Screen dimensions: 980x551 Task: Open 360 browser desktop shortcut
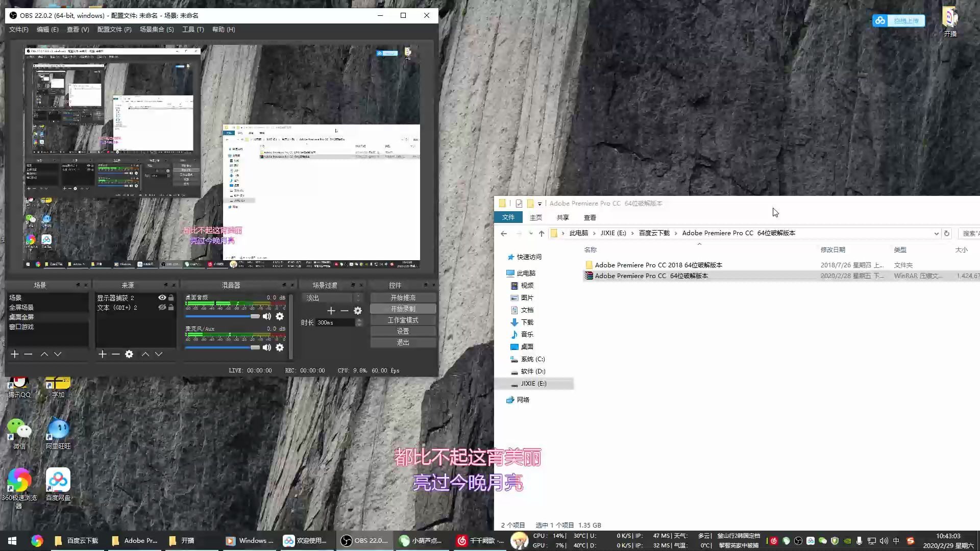(19, 488)
